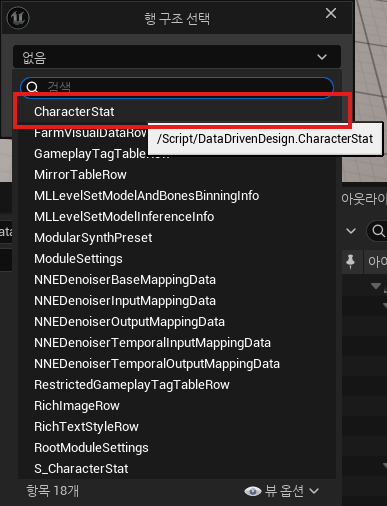The width and height of the screenshot is (387, 506).
Task: Click the Unreal Engine logo icon
Action: pyautogui.click(x=18, y=18)
